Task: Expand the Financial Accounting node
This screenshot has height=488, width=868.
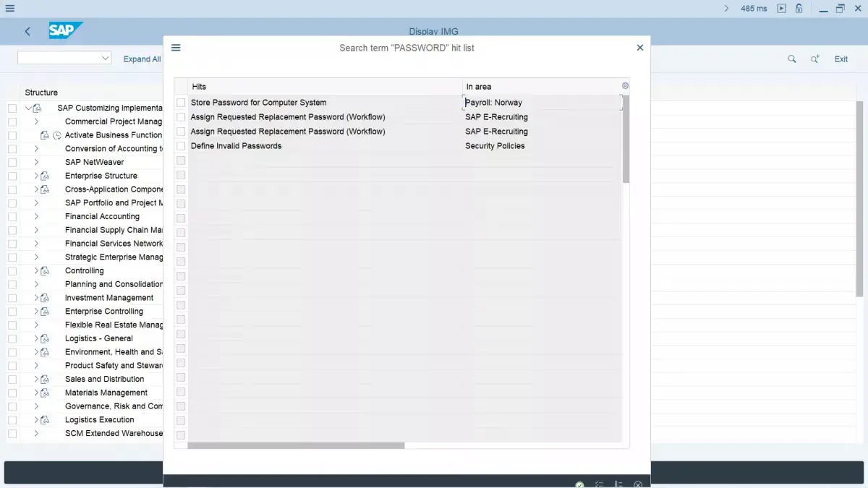Action: point(36,217)
